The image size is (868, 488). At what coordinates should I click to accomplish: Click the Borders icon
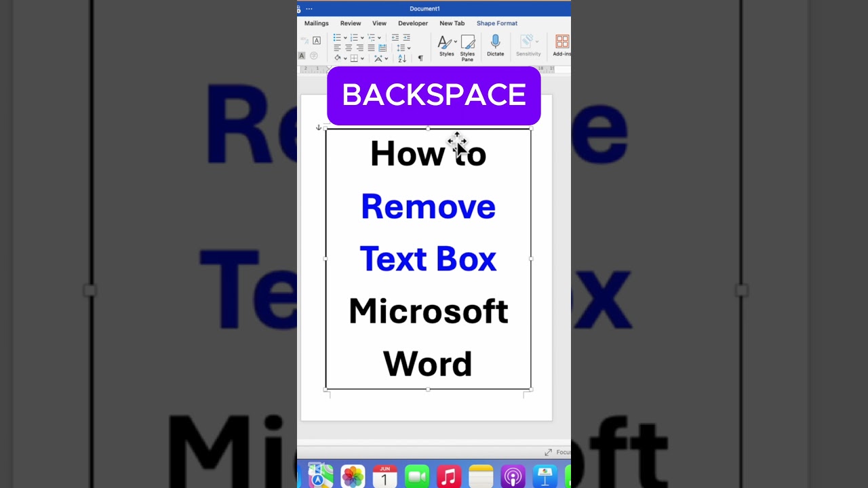(354, 58)
